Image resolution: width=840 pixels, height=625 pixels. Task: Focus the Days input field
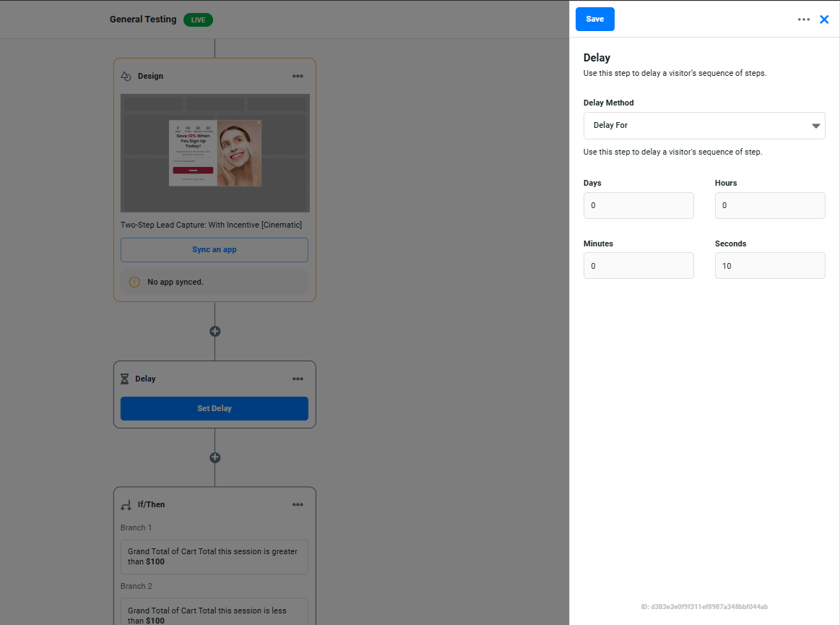tap(638, 206)
